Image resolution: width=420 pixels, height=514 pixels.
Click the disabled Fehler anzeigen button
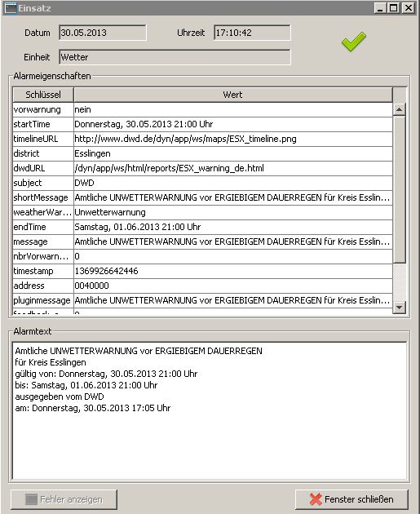point(64,499)
